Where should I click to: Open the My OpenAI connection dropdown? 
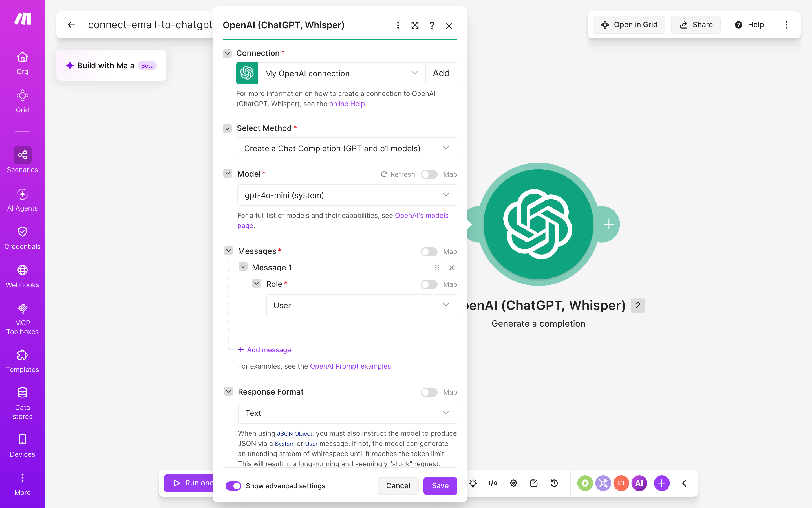tap(341, 73)
